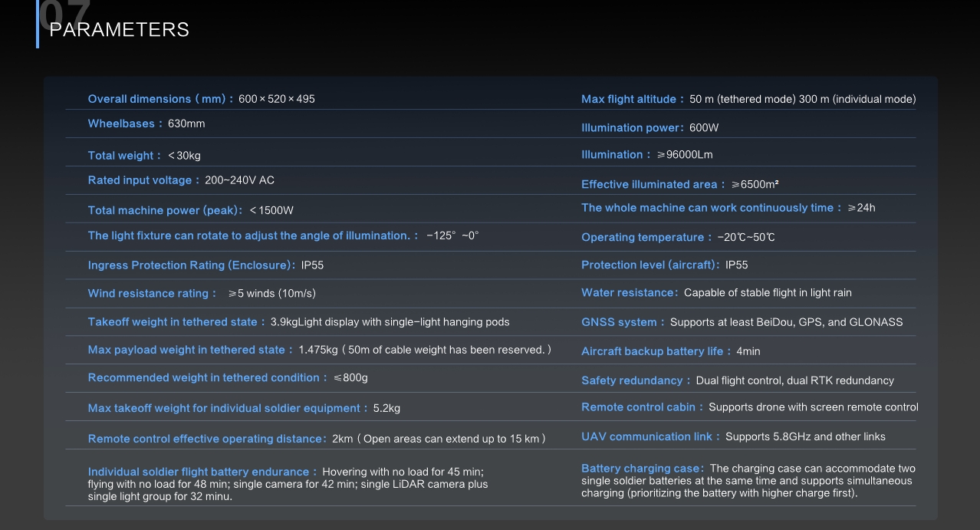Select Remote control effective operating distance label
This screenshot has width=980, height=530.
coord(207,439)
